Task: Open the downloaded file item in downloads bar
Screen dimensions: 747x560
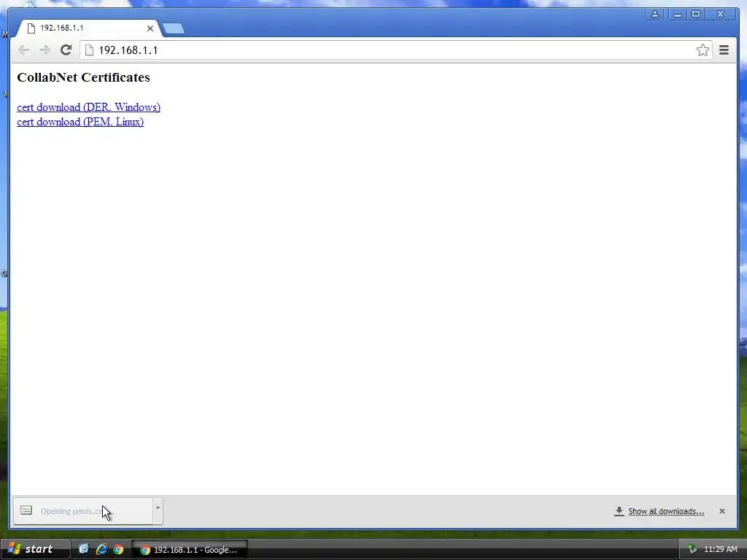Action: tap(83, 511)
